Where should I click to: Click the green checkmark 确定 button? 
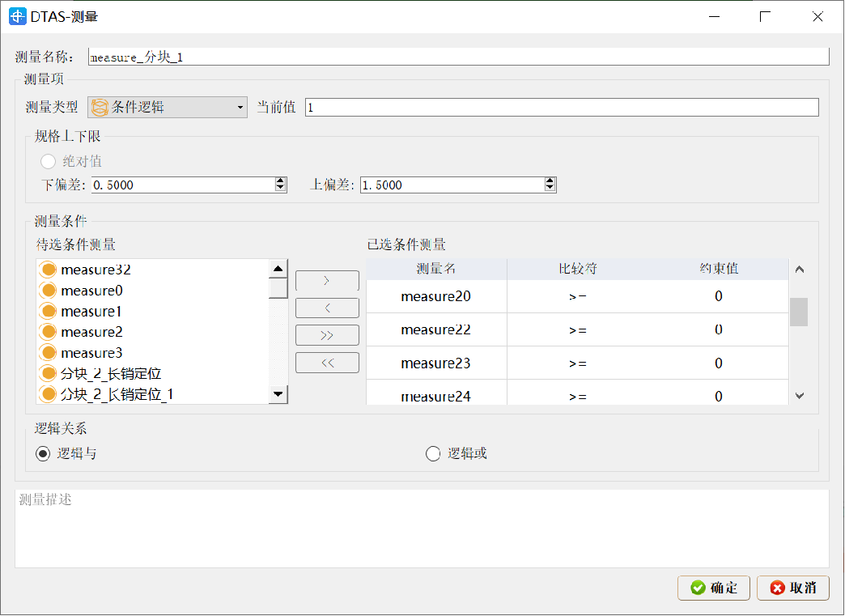click(714, 588)
